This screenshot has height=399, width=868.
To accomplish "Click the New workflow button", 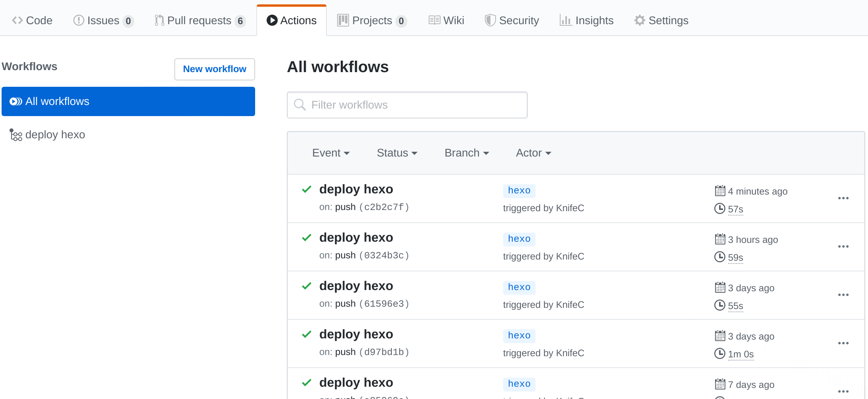I will (x=214, y=69).
